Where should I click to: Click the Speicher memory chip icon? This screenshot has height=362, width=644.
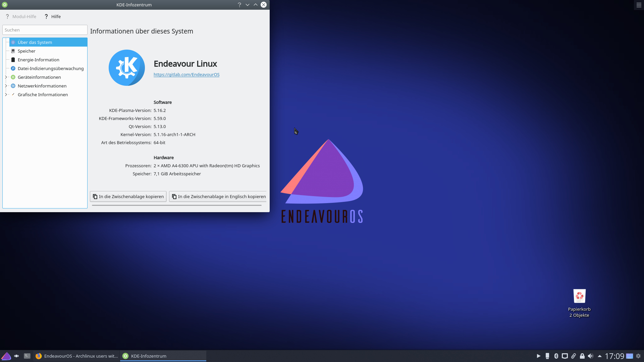tap(13, 51)
